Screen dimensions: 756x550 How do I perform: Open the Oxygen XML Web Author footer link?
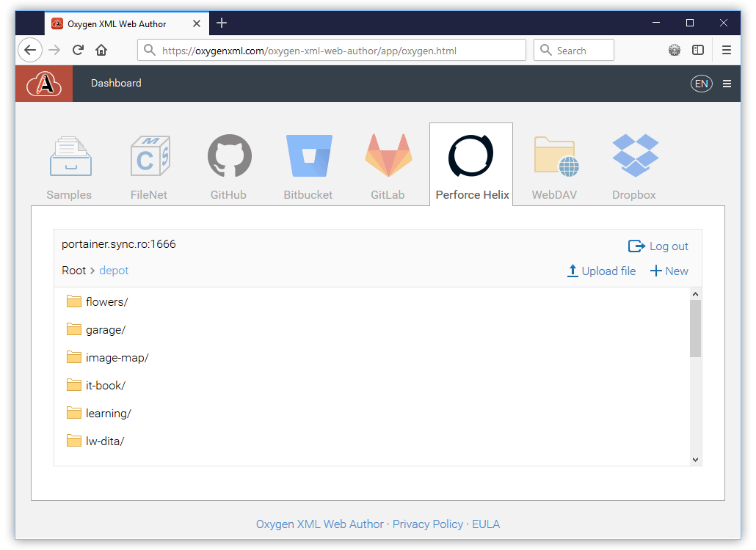[320, 524]
